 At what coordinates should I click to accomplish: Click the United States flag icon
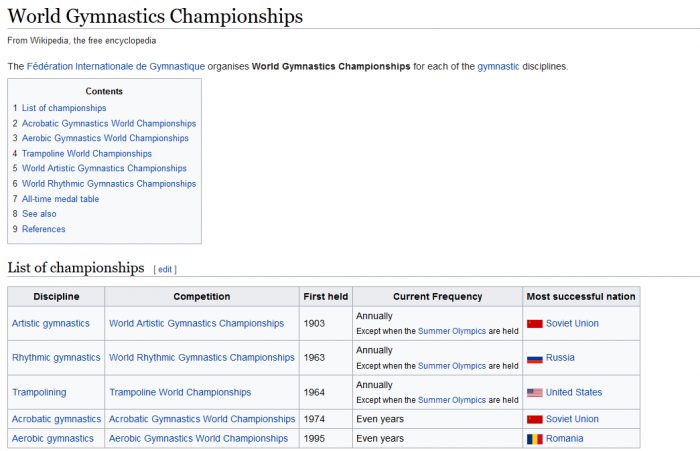click(x=534, y=393)
